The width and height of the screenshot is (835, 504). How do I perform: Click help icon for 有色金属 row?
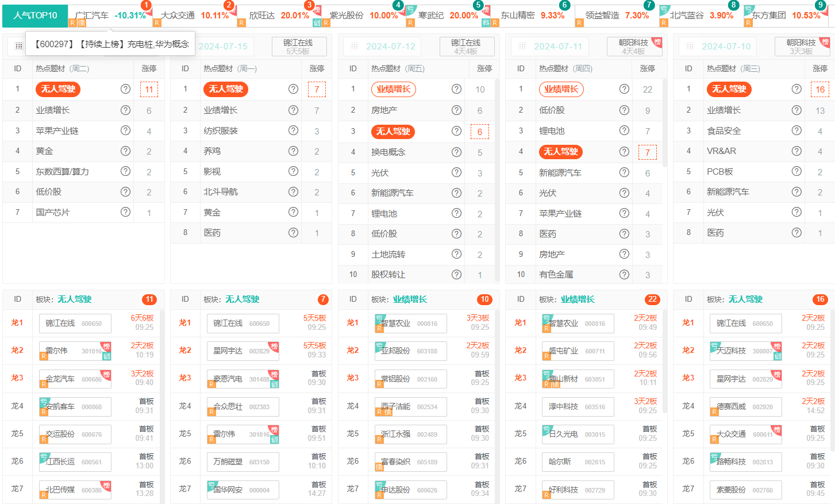point(624,275)
